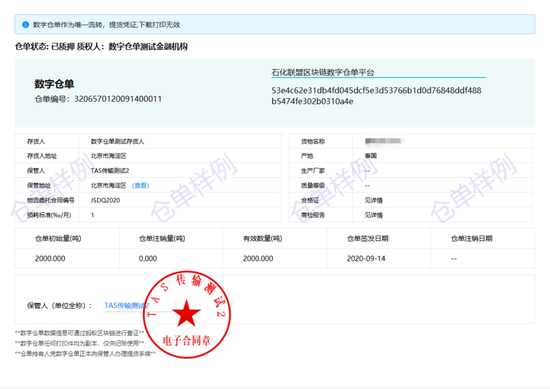Image resolution: width=550 pixels, height=389 pixels.
Task: Click the 仓单注销日期 column header
Action: [x=471, y=239]
